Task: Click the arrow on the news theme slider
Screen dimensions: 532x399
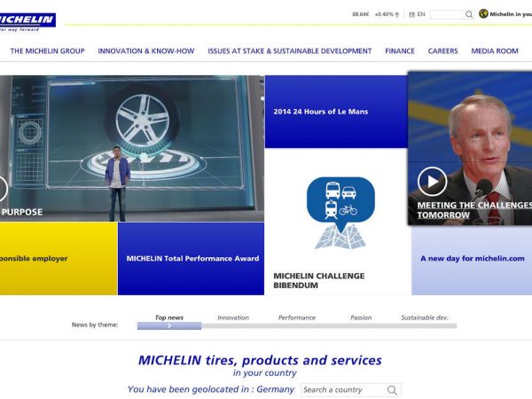Action: click(169, 326)
